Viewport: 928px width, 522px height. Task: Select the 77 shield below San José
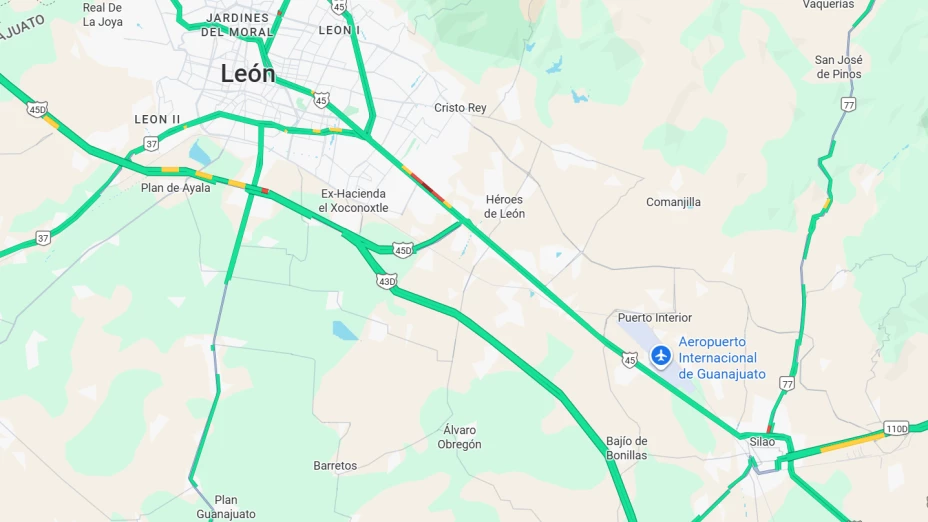pos(849,105)
